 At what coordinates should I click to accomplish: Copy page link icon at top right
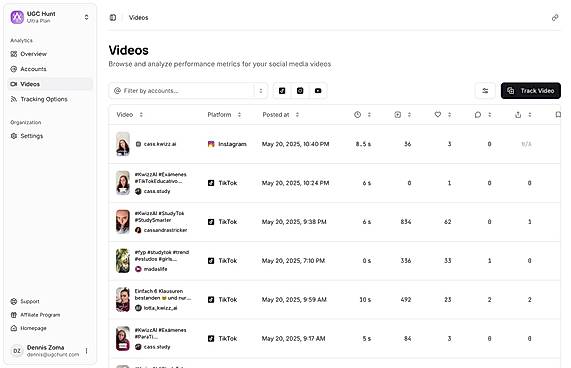[555, 17]
